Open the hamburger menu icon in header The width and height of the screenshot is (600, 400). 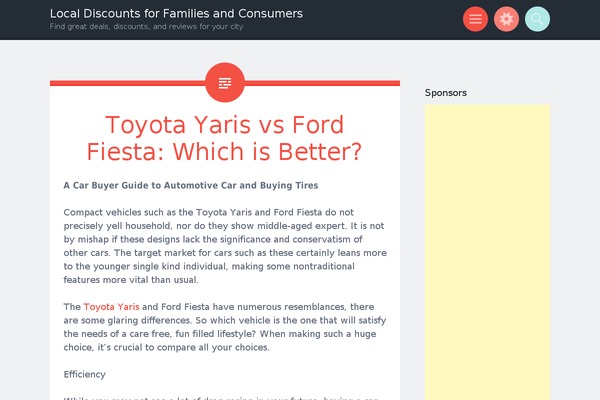(x=475, y=19)
